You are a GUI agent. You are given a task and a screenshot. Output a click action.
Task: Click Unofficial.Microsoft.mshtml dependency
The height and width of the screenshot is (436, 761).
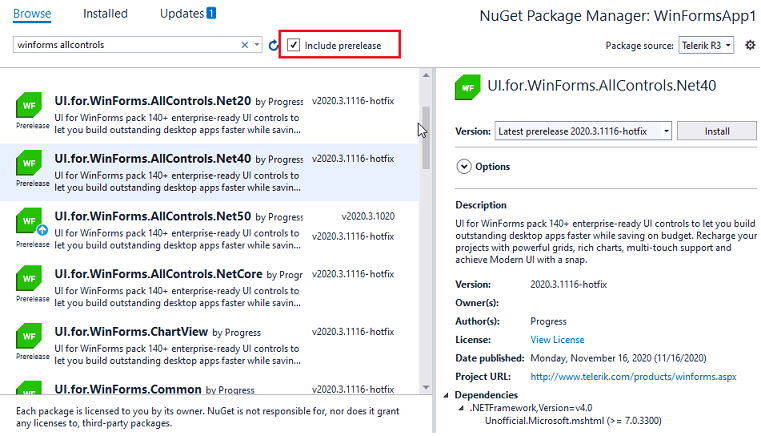click(573, 421)
